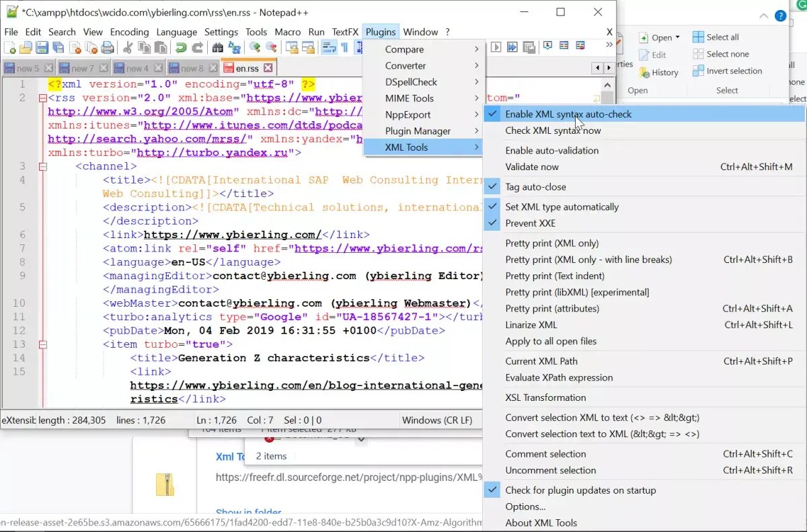Open Find using the magnifier toolbar icon
The height and width of the screenshot is (532, 807).
(217, 46)
